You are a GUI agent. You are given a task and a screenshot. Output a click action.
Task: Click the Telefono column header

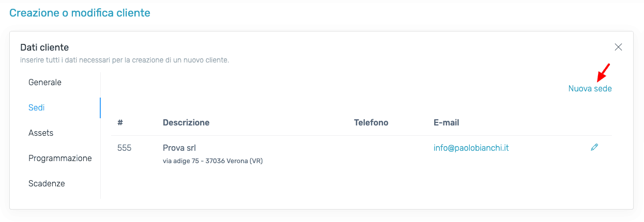coord(371,122)
